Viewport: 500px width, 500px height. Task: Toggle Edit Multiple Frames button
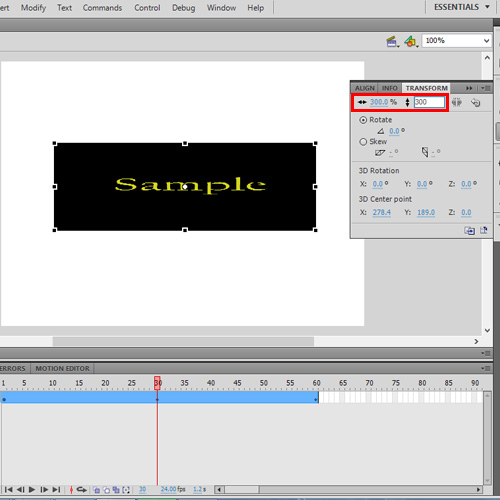click(x=116, y=490)
